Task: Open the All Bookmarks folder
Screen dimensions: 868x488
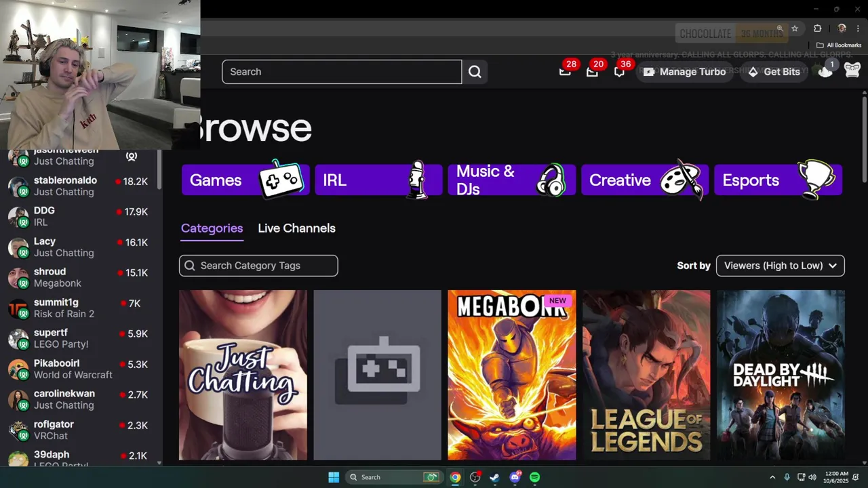Action: click(838, 45)
